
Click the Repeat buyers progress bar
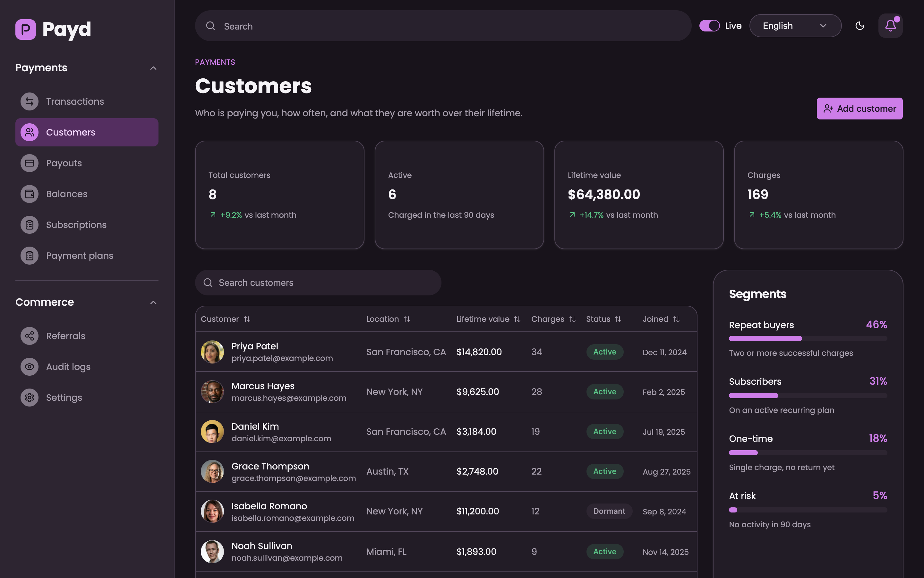[x=808, y=338]
